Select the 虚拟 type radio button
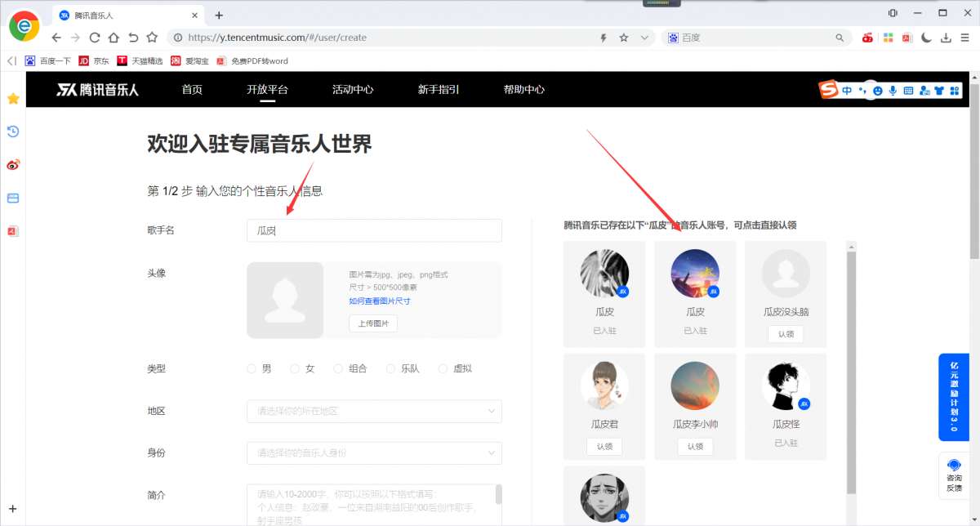Viewport: 980px width, 526px height. [443, 368]
